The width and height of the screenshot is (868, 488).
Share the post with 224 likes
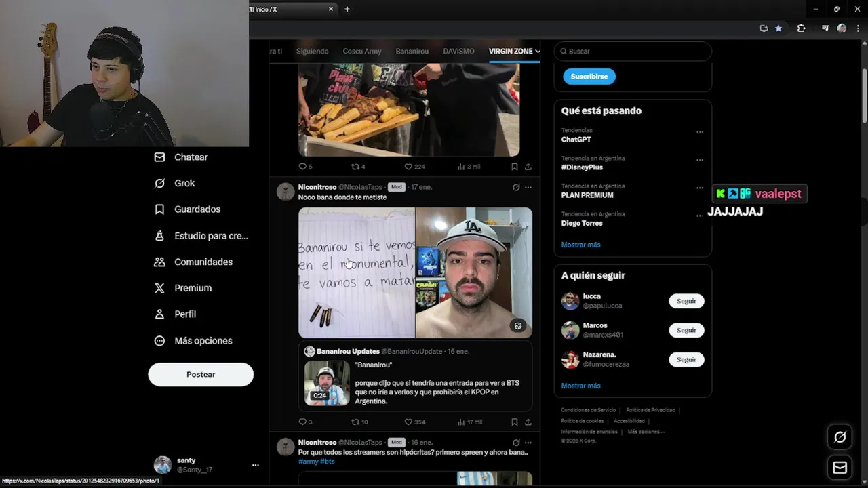(x=528, y=166)
